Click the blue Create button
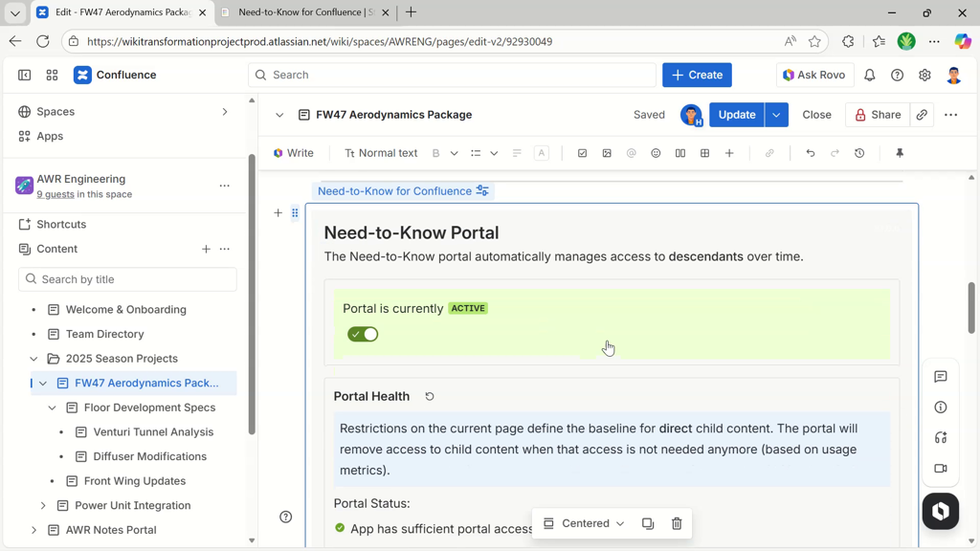This screenshot has height=551, width=980. (x=697, y=75)
